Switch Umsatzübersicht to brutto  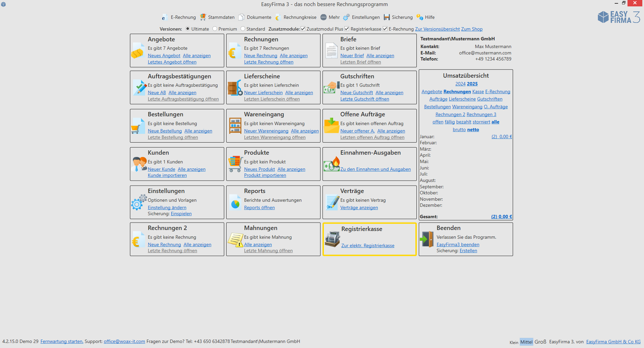point(459,129)
